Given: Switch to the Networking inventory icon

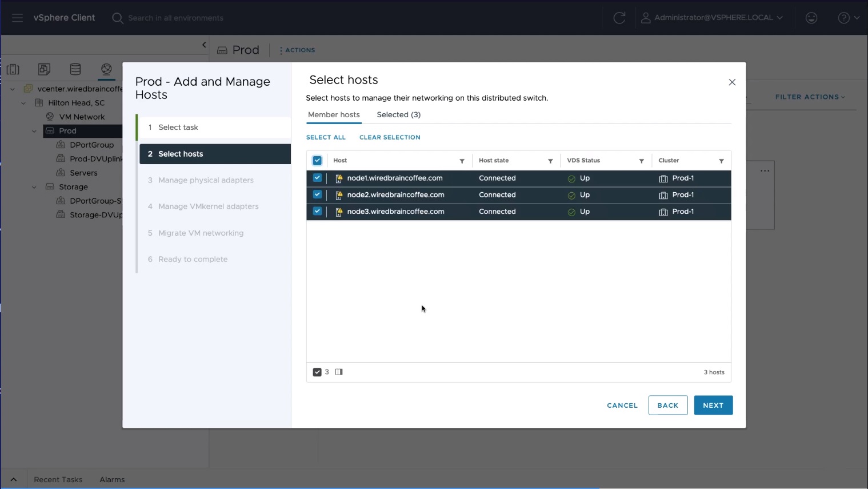Looking at the screenshot, I should 106,69.
